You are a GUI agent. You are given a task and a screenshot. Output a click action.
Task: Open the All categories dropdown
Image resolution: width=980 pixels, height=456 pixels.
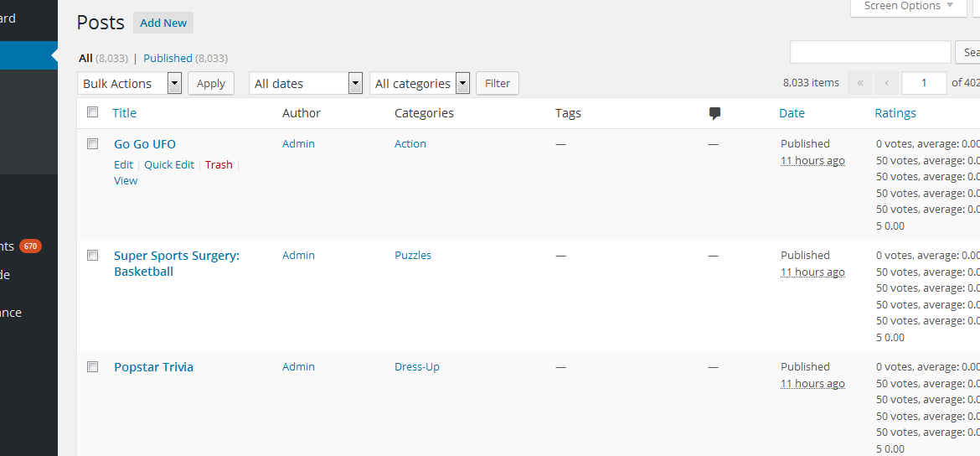420,83
